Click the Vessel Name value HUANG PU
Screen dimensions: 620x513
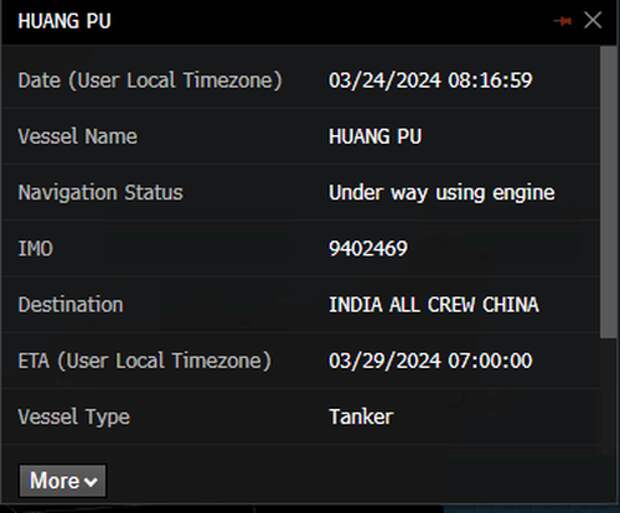pos(375,137)
